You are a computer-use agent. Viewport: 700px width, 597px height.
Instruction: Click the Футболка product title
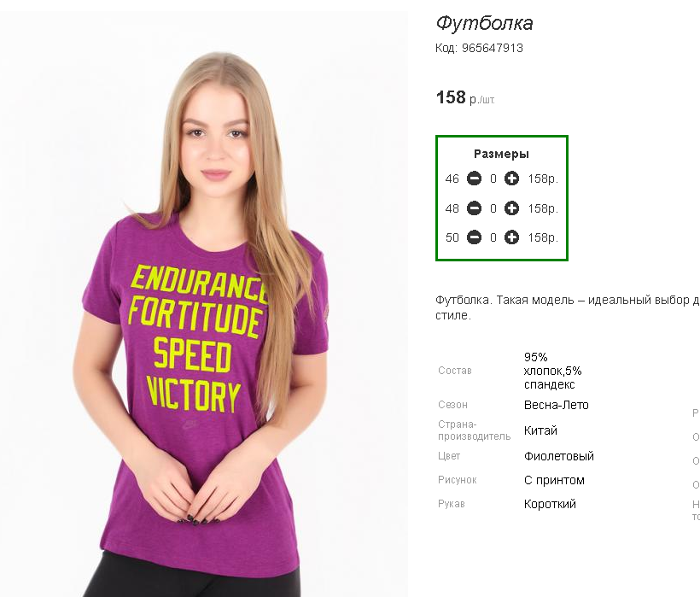click(x=484, y=23)
